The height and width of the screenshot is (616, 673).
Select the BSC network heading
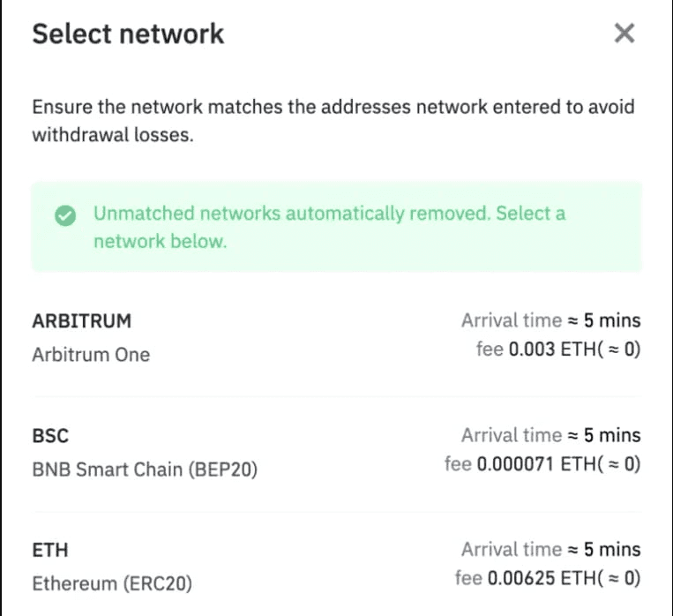click(50, 436)
